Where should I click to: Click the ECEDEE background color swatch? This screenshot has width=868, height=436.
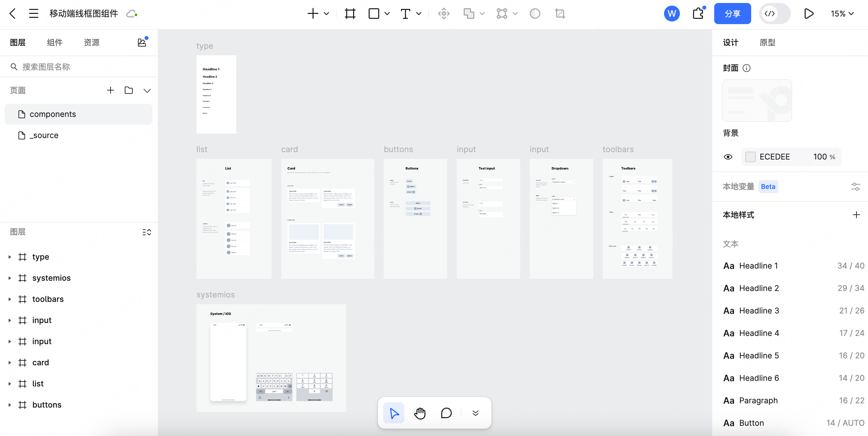point(750,157)
